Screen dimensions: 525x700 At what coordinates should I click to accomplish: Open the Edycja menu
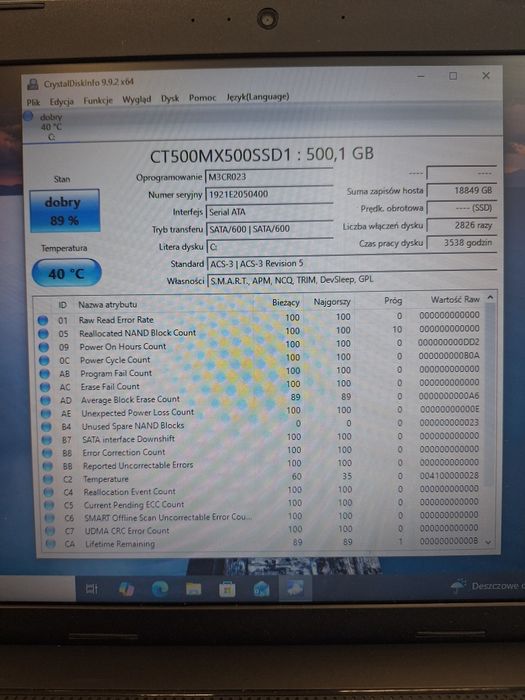(x=62, y=102)
